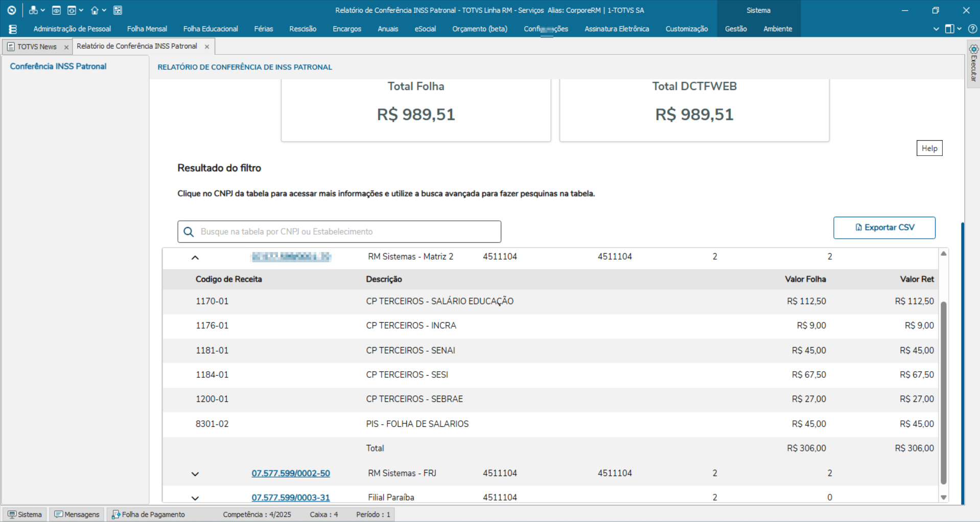Select the CP TERCEIROS - INCRA description
Image resolution: width=980 pixels, height=522 pixels.
pos(411,326)
